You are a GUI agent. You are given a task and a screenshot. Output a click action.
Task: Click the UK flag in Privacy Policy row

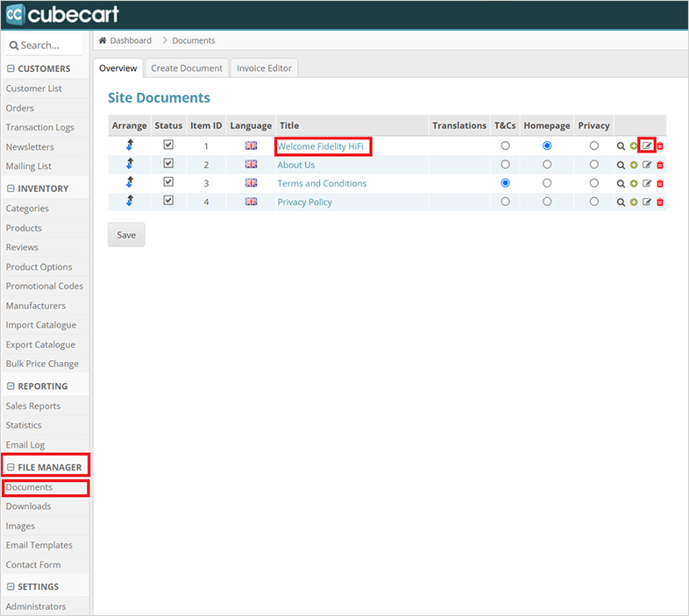[x=251, y=202]
